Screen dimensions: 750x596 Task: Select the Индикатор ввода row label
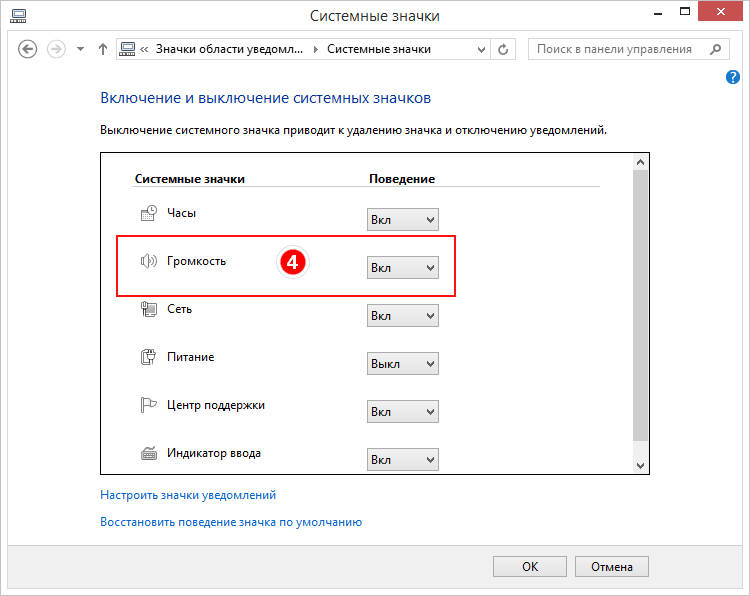[214, 453]
